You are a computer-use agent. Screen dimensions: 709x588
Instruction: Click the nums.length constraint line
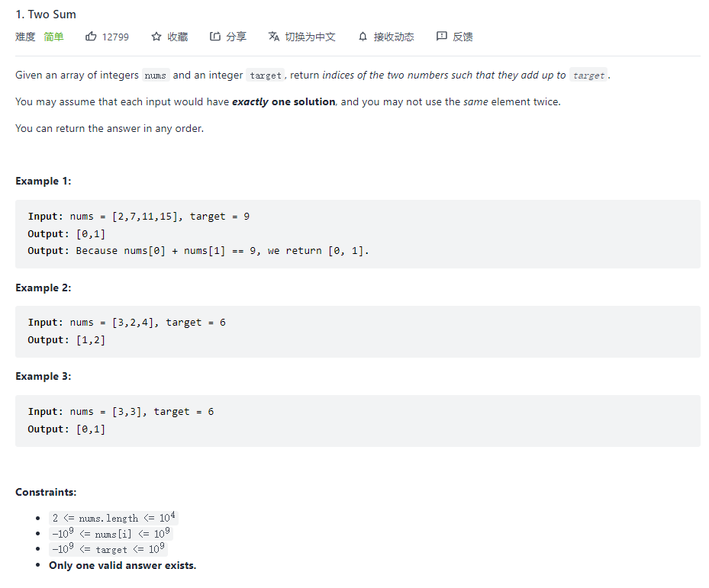click(x=114, y=518)
